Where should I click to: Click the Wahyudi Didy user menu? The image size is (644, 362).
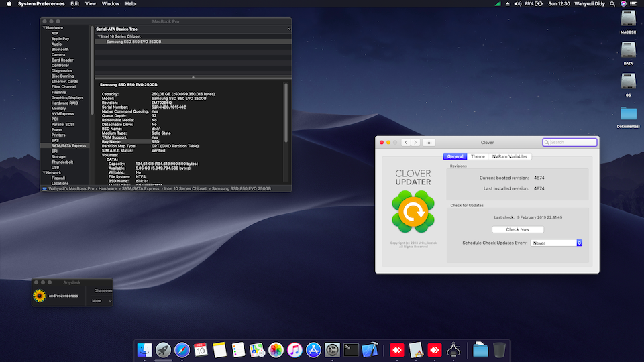tap(590, 4)
